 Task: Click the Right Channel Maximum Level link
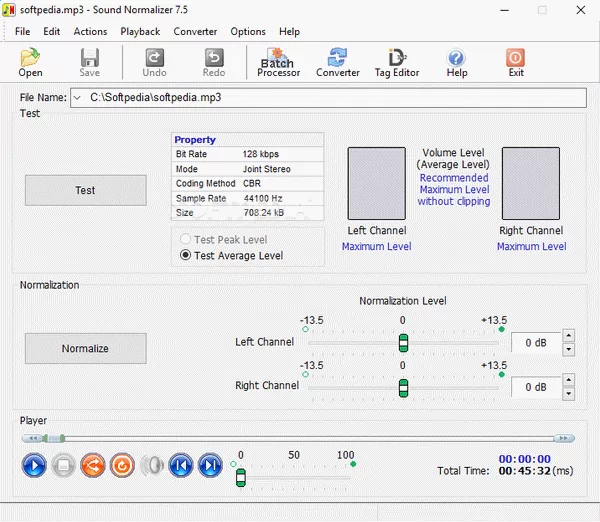532,246
